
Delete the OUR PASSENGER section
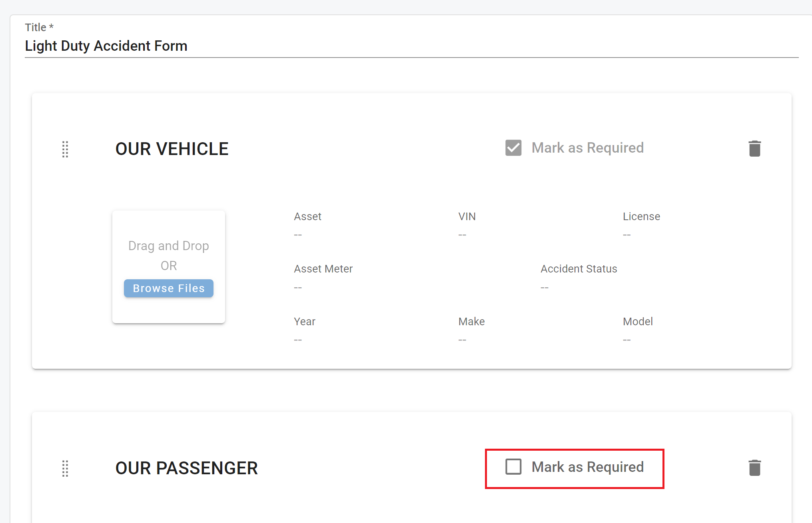(754, 468)
